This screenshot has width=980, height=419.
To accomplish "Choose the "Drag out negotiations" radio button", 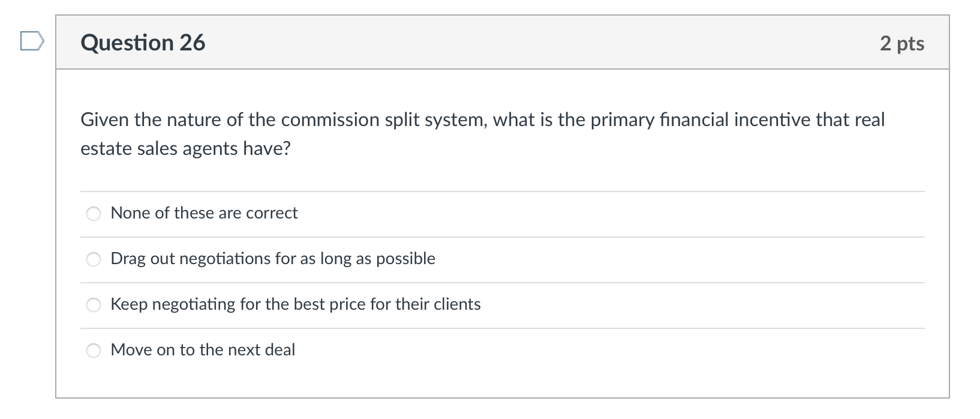I will (x=94, y=259).
